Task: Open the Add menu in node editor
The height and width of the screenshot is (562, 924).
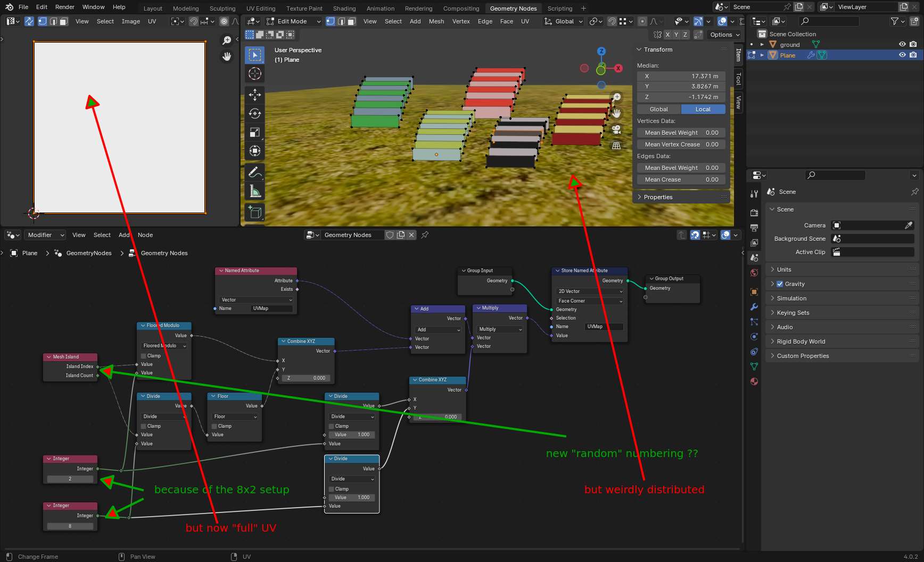Action: click(124, 235)
